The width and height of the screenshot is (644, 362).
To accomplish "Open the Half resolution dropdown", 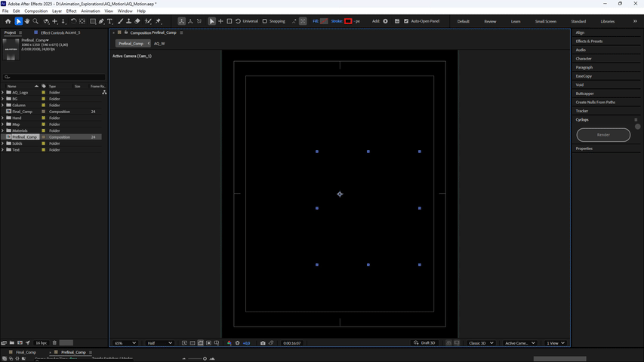I will (x=159, y=343).
